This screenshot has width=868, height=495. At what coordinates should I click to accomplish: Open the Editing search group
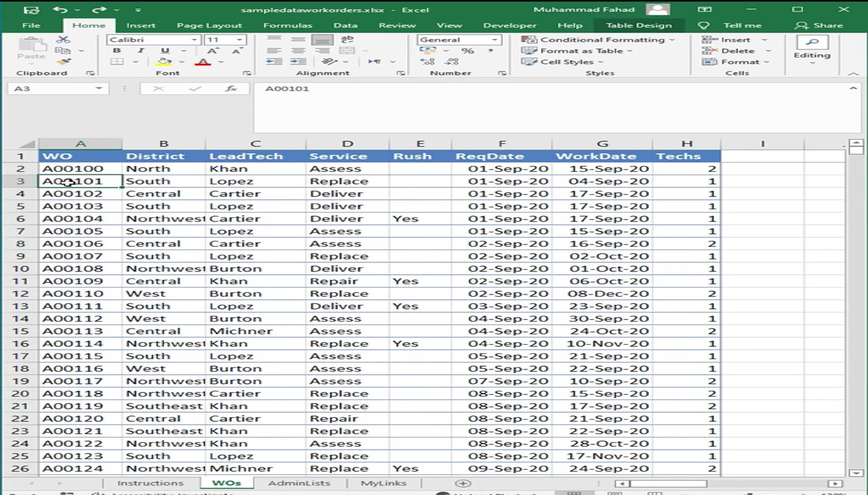tap(812, 49)
